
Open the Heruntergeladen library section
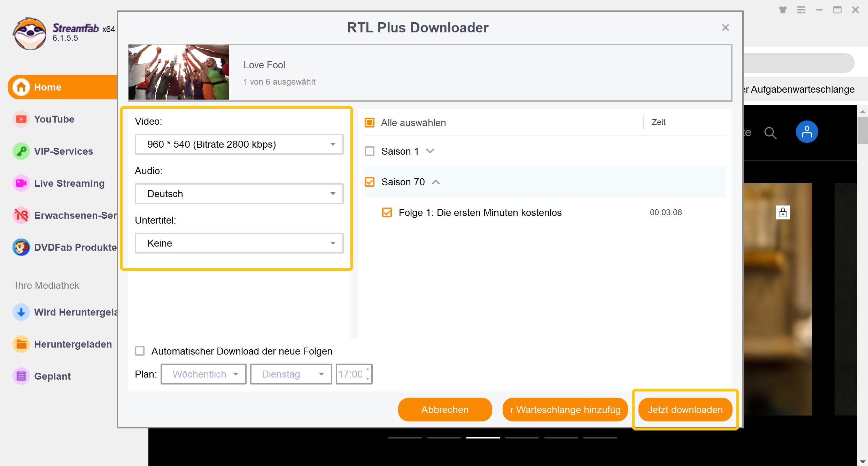[21, 344]
